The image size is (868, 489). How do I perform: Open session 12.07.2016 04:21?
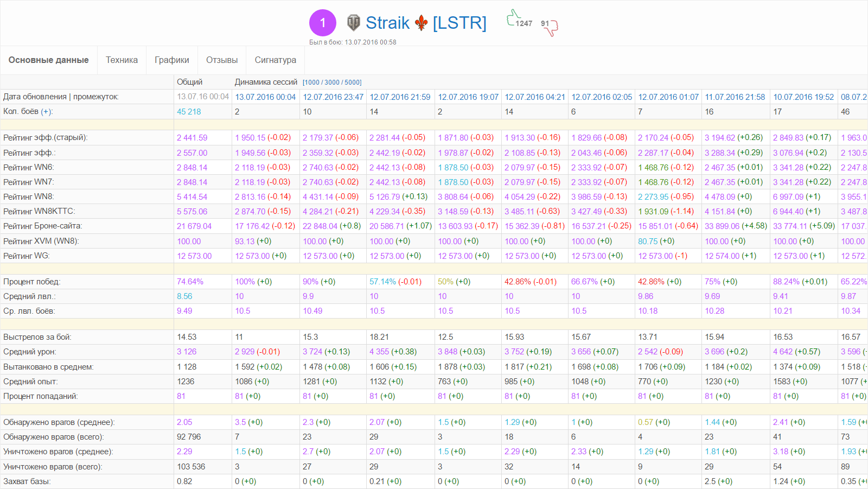(x=535, y=97)
